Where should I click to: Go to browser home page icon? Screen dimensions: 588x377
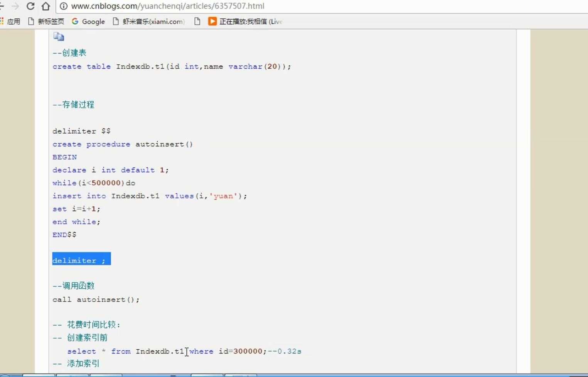(45, 6)
